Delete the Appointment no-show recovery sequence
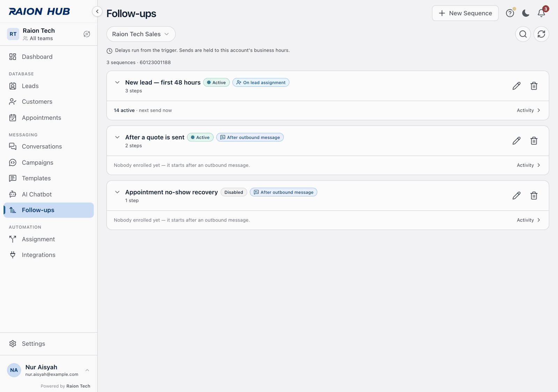The width and height of the screenshot is (558, 392). [x=534, y=195]
